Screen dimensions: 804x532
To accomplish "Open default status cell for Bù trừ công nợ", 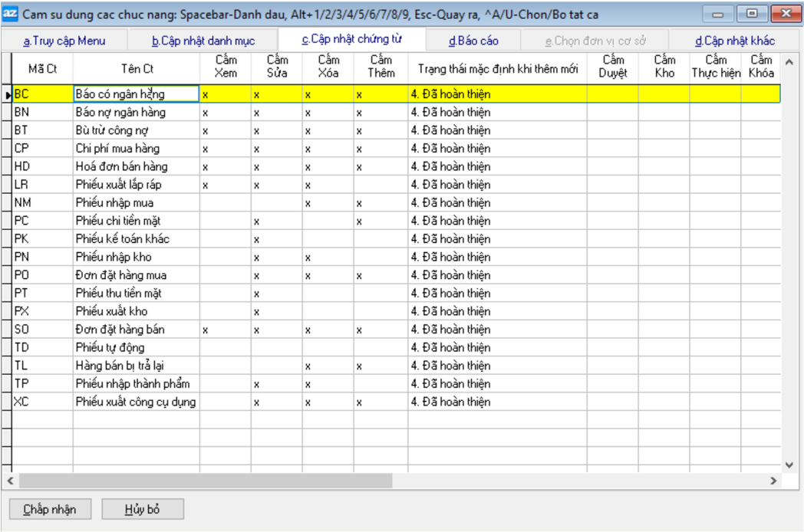I will [x=496, y=130].
